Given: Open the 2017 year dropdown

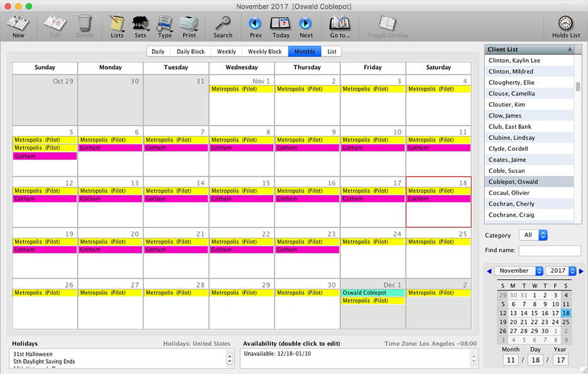Looking at the screenshot, I should tap(560, 271).
